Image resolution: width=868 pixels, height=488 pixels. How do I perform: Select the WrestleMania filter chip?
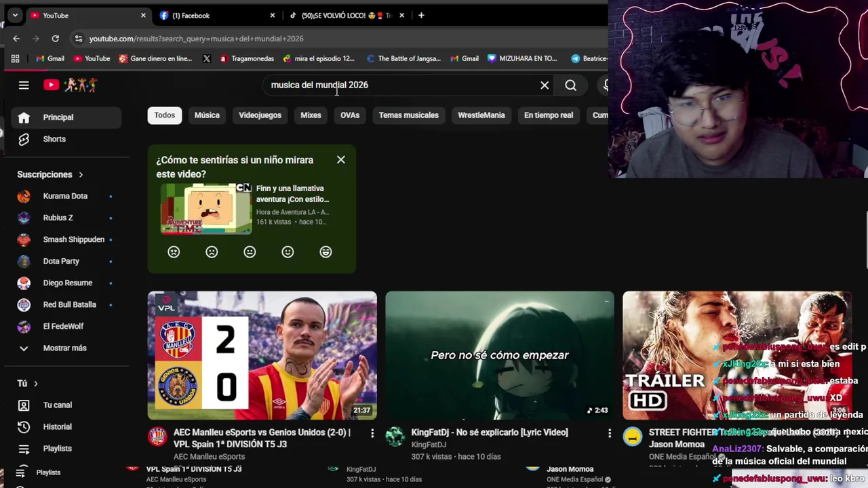pos(481,115)
